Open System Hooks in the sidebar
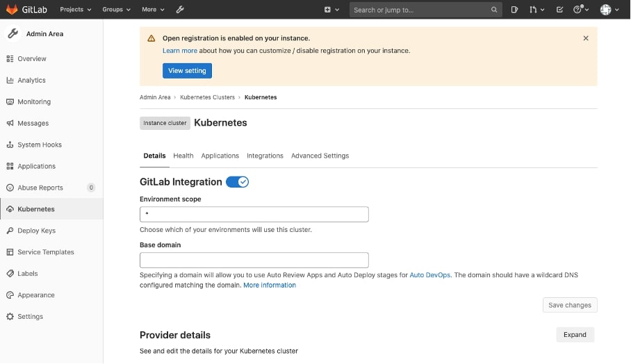Image resolution: width=631 pixels, height=364 pixels. 40,144
